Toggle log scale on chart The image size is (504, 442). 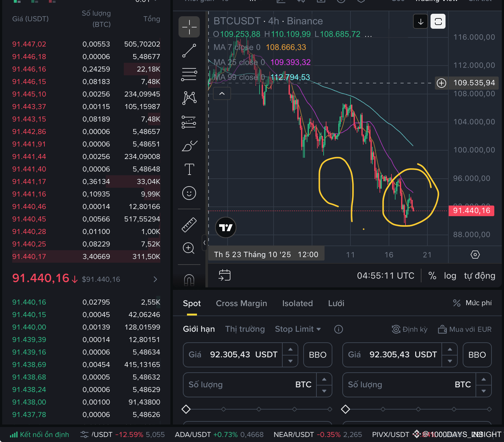[450, 276]
